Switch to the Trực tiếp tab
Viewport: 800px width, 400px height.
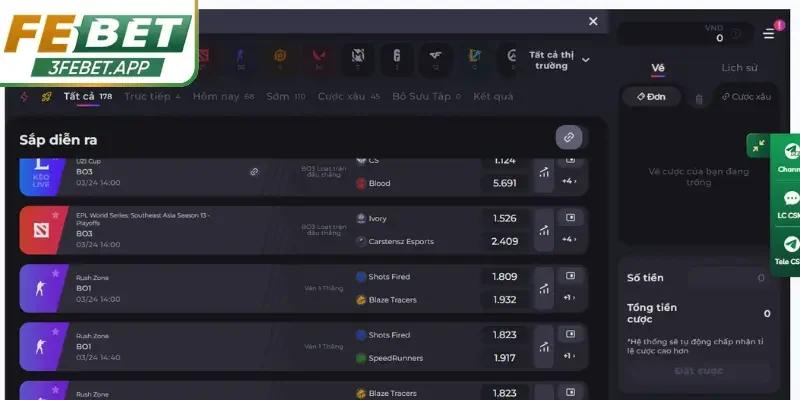pos(152,96)
